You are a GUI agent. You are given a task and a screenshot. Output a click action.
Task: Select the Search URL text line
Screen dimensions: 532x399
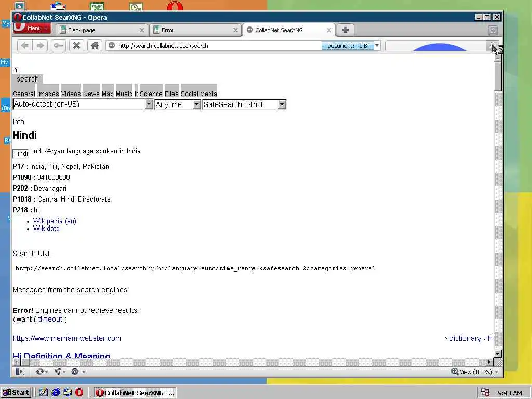(195, 268)
